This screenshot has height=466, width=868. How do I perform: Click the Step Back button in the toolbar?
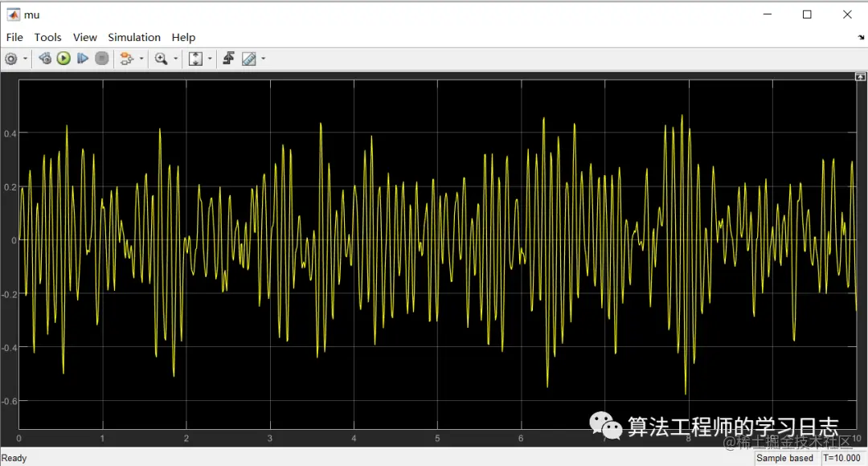pyautogui.click(x=45, y=58)
